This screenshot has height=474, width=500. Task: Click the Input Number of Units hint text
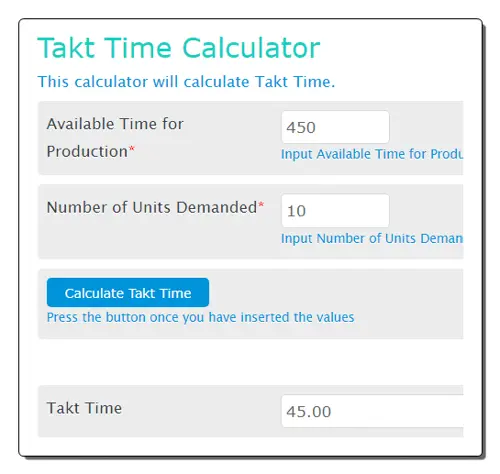click(372, 238)
